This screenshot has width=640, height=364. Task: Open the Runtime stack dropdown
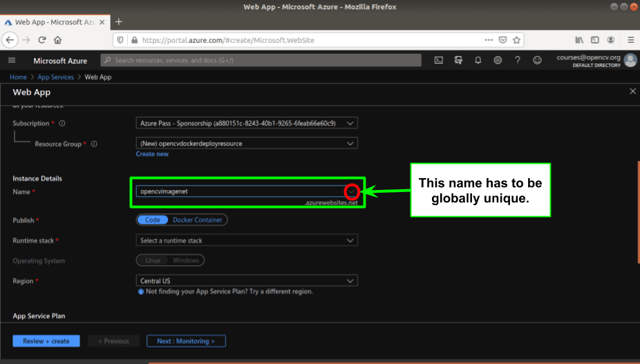pyautogui.click(x=247, y=240)
